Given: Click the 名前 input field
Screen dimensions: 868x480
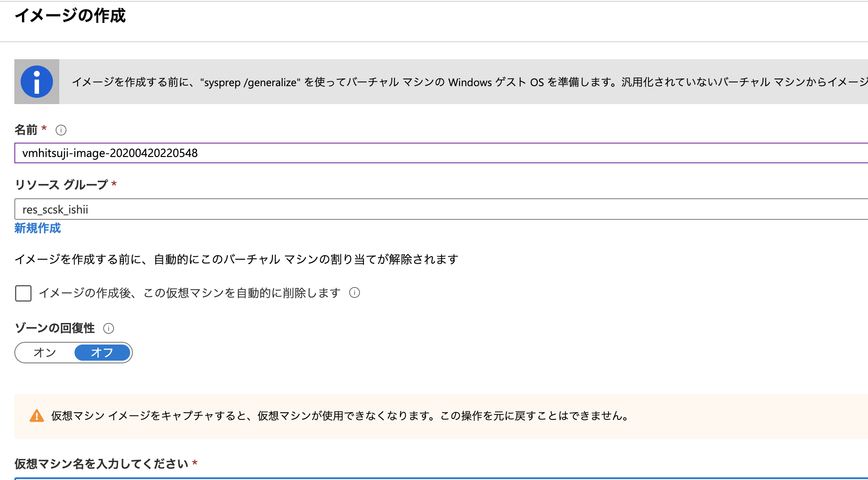Looking at the screenshot, I should pyautogui.click(x=441, y=153).
